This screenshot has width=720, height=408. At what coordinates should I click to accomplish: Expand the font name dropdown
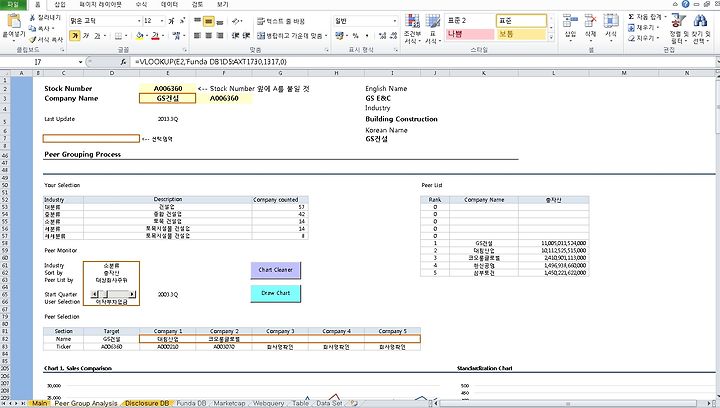click(x=139, y=21)
